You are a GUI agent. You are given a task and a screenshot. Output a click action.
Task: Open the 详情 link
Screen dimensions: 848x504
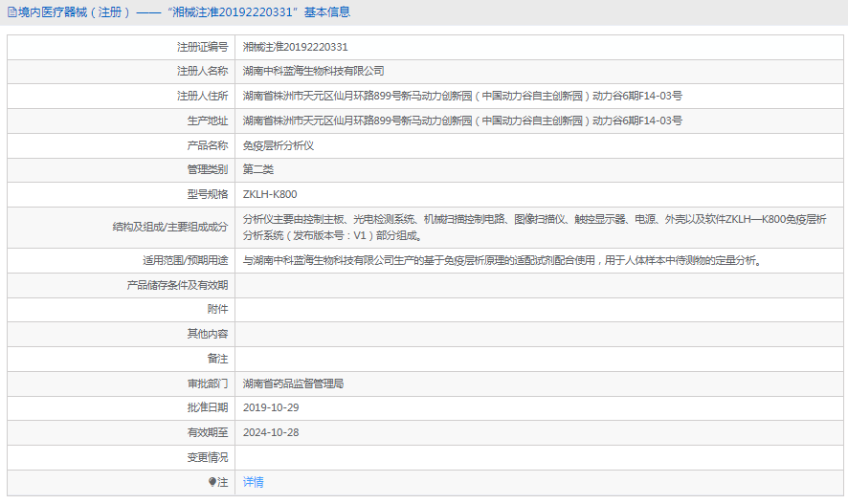coord(253,482)
